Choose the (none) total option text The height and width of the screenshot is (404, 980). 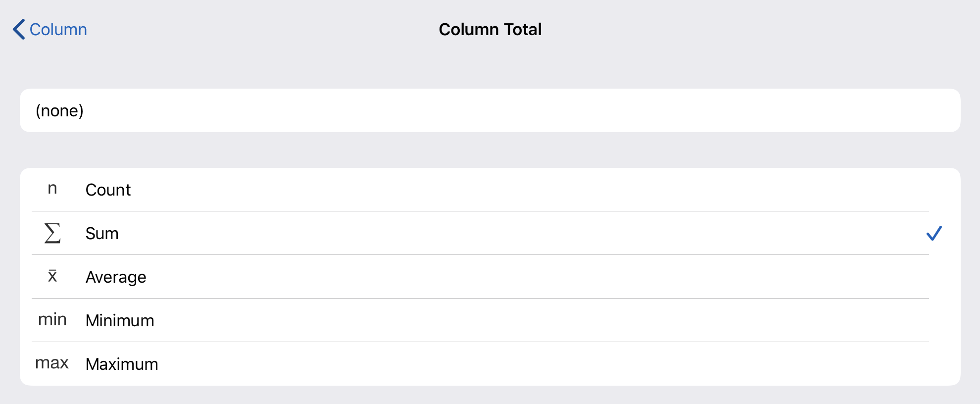tap(60, 111)
